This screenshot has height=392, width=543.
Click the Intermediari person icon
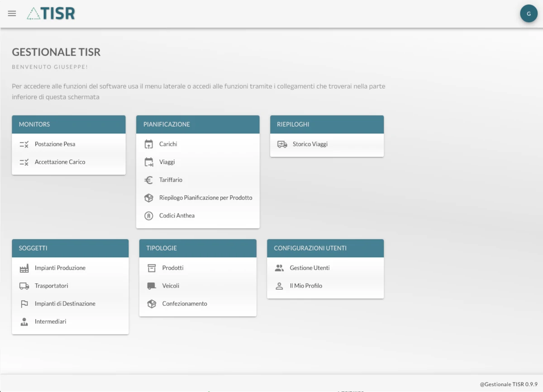(x=24, y=321)
